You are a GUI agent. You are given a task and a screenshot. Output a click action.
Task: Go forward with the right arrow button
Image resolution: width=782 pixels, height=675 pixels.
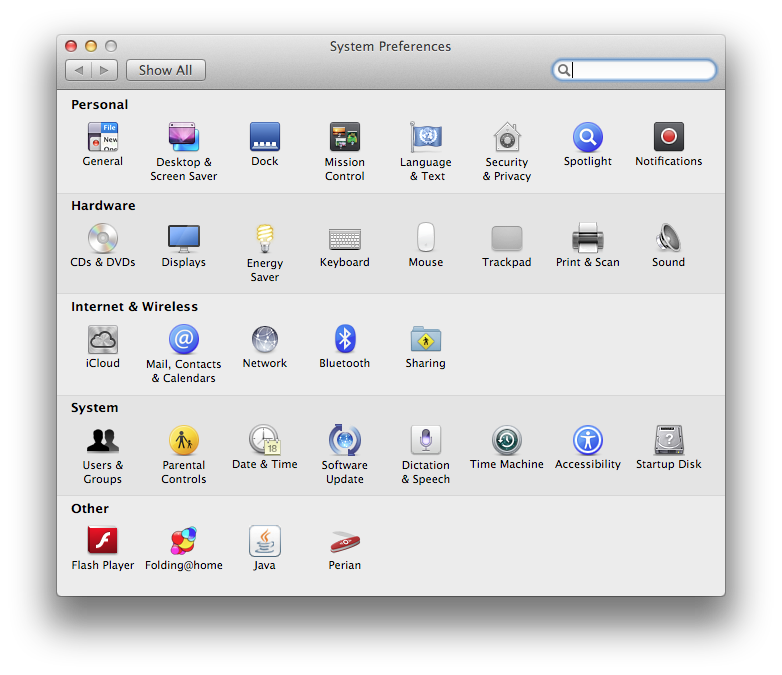(104, 70)
